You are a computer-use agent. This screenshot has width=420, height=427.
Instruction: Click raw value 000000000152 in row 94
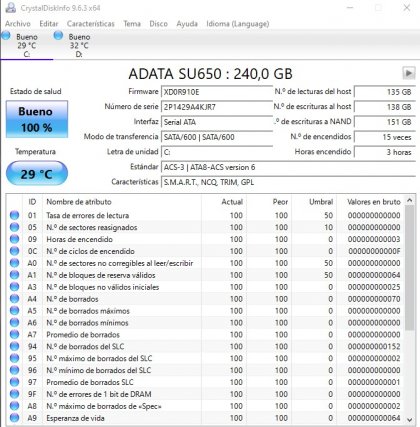coord(374,347)
